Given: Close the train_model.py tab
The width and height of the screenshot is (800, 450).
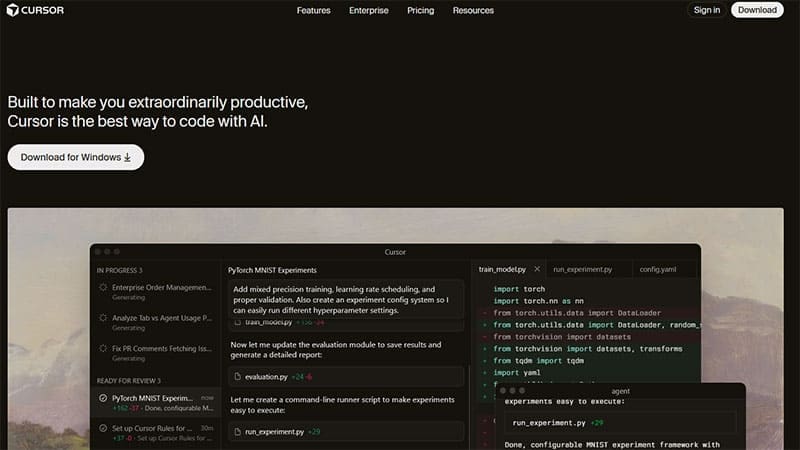Looking at the screenshot, I should pos(537,269).
